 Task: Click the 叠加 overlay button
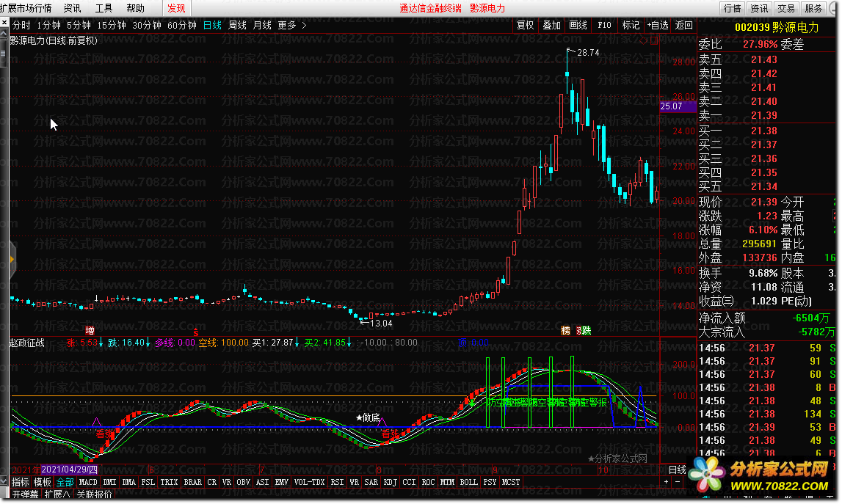point(551,25)
